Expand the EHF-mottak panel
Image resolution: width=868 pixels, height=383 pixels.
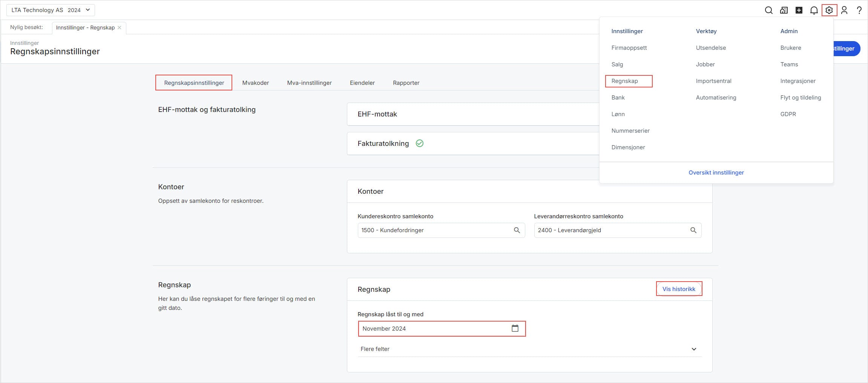pos(471,114)
